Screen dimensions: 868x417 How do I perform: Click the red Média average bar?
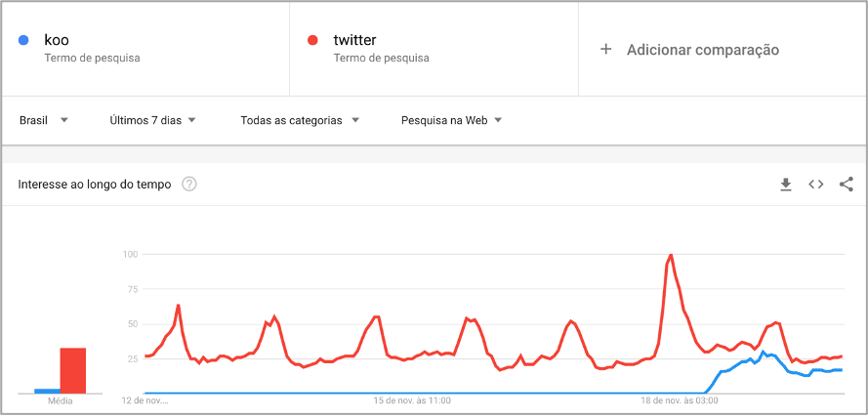73,370
